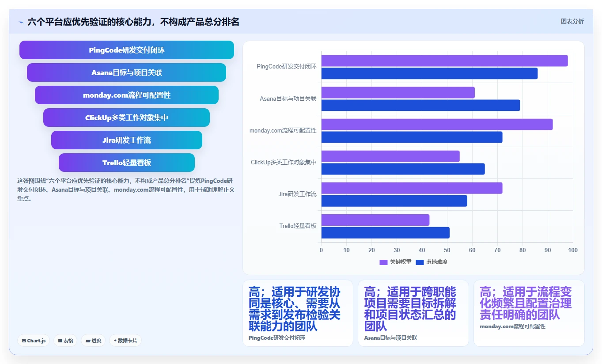Open the data card captioned monday.com流程可配置性
Viewport: 602px width, 364px height.
click(529, 313)
